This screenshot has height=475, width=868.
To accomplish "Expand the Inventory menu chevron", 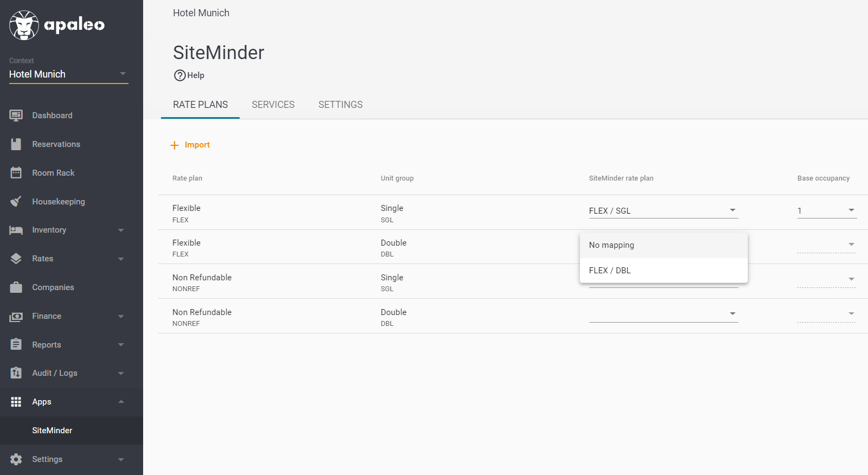I will tap(121, 230).
